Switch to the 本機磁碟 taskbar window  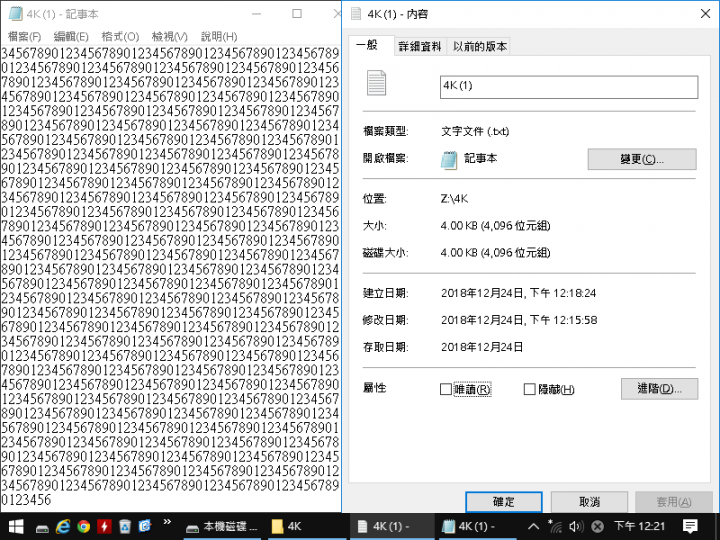(223, 527)
